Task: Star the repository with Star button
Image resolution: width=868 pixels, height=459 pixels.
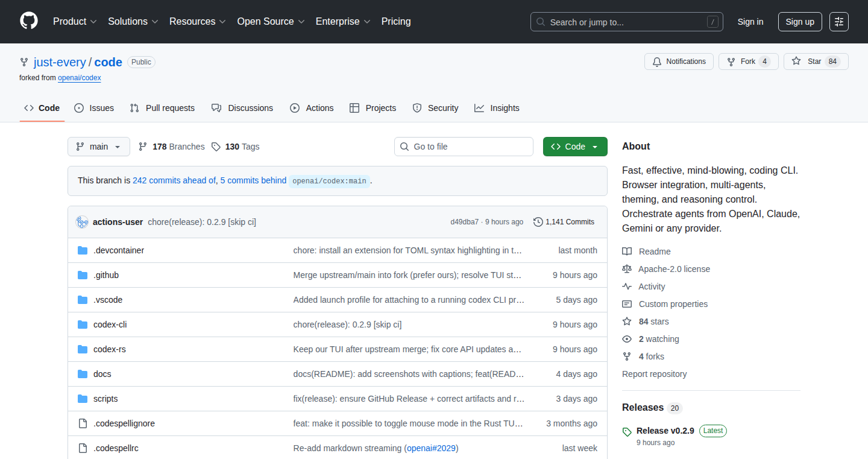Action: [816, 62]
